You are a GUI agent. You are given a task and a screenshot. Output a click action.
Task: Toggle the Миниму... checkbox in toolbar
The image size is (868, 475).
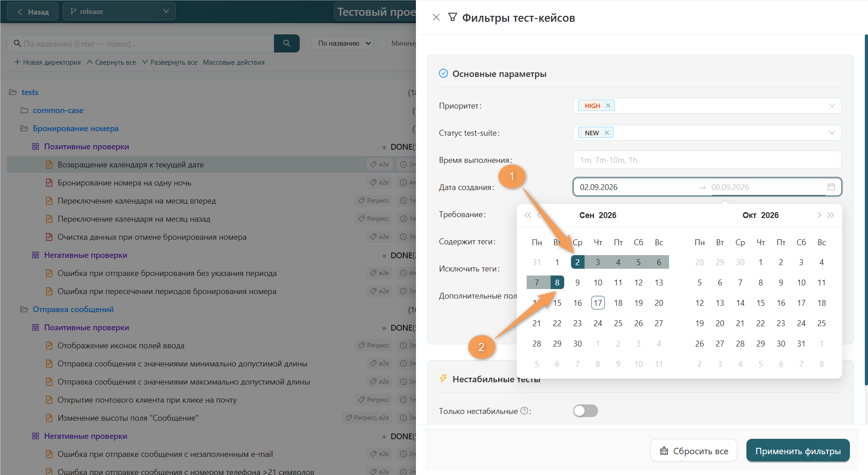382,43
